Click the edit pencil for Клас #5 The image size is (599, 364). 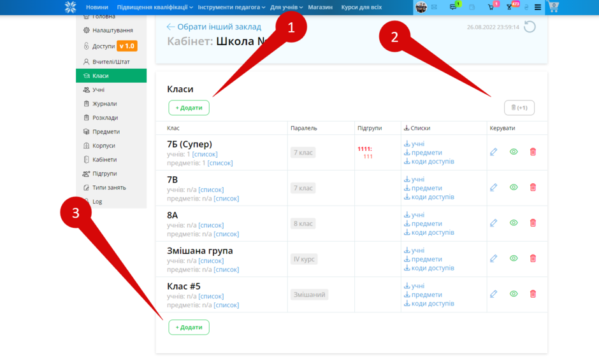[x=494, y=294]
